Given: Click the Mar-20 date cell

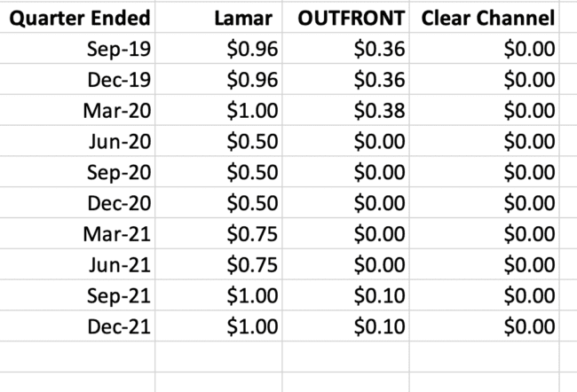Looking at the screenshot, I should point(119,110).
